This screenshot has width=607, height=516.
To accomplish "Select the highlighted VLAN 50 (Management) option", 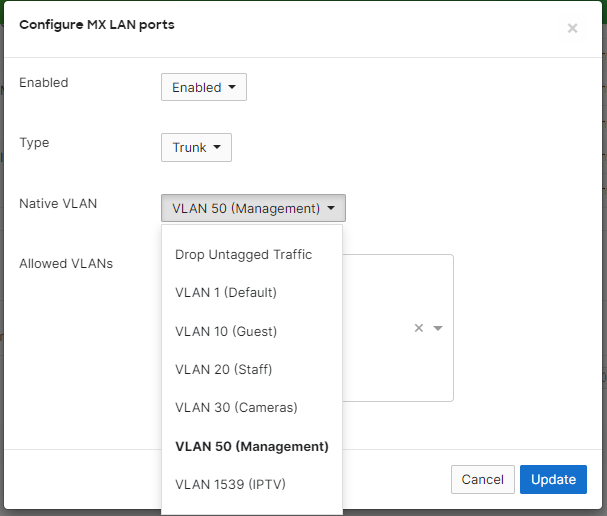I will click(x=251, y=446).
